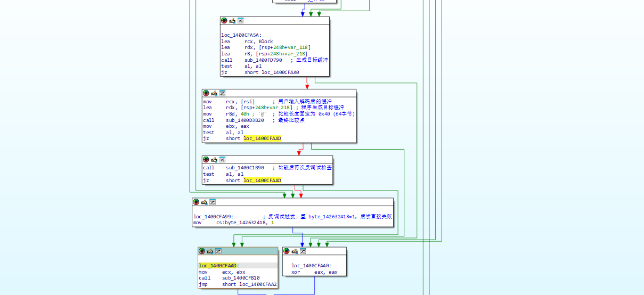Click pencil icon on the 'mov rcx, [rsi]' node
Viewport: 644px width, 295px height.
(x=214, y=93)
